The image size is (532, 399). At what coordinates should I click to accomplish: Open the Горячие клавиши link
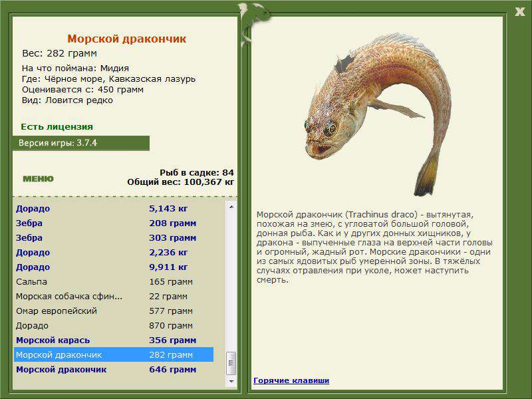pyautogui.click(x=291, y=380)
